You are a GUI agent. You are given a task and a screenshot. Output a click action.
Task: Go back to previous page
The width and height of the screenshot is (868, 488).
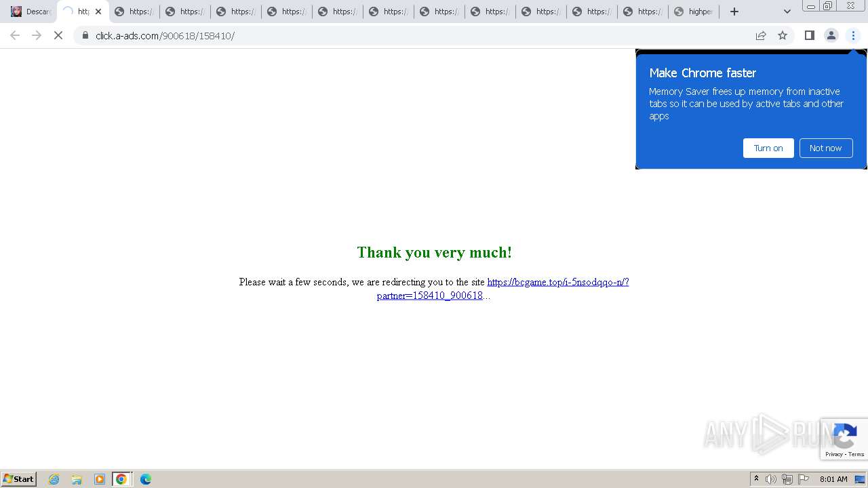15,35
